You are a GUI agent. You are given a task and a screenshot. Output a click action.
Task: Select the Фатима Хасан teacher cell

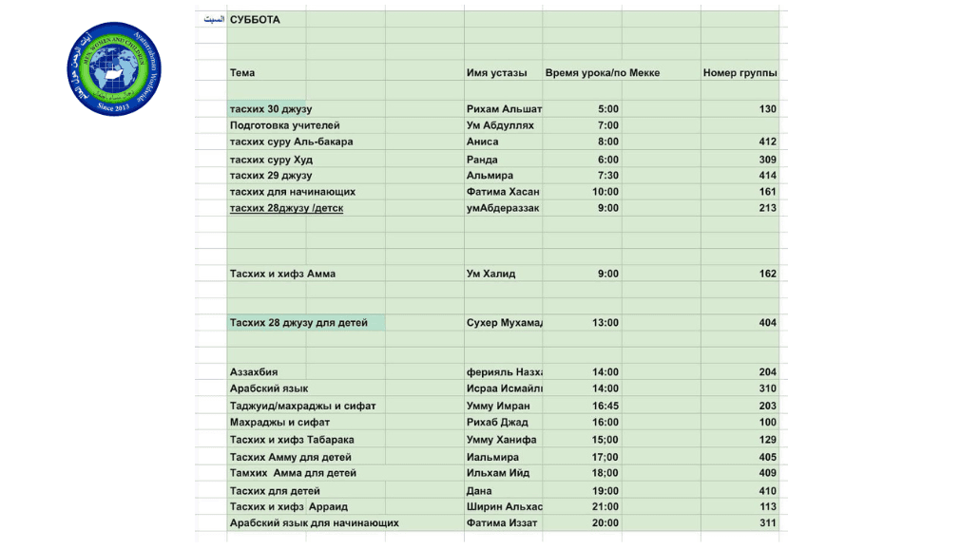pos(504,192)
